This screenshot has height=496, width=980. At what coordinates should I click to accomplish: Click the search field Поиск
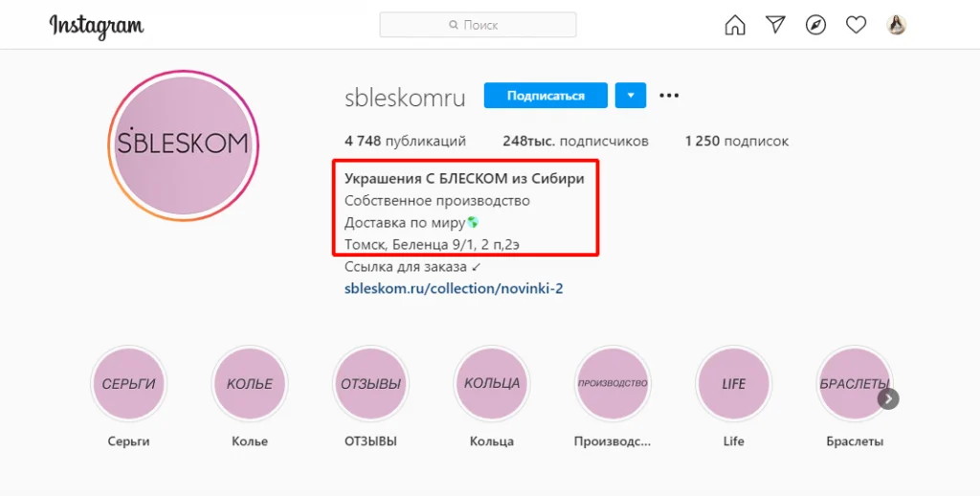479,25
